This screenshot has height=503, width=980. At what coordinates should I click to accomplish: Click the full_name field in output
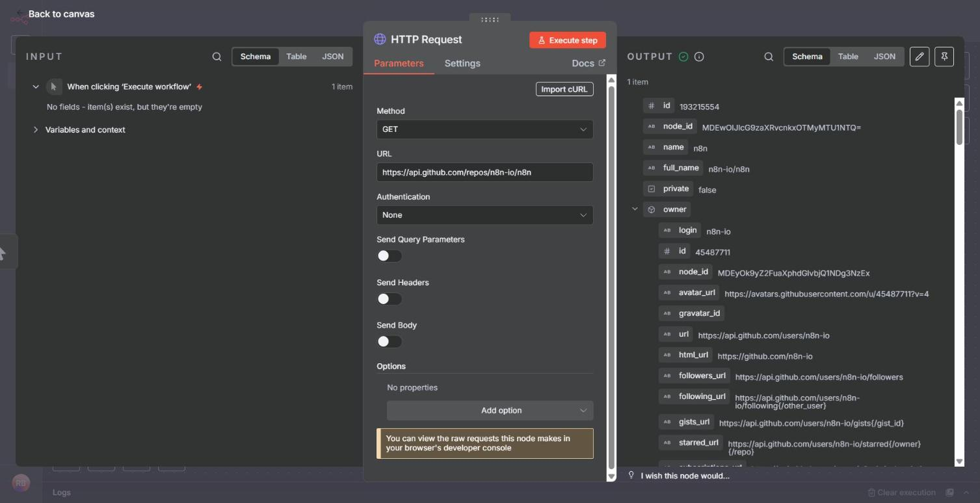tap(673, 168)
